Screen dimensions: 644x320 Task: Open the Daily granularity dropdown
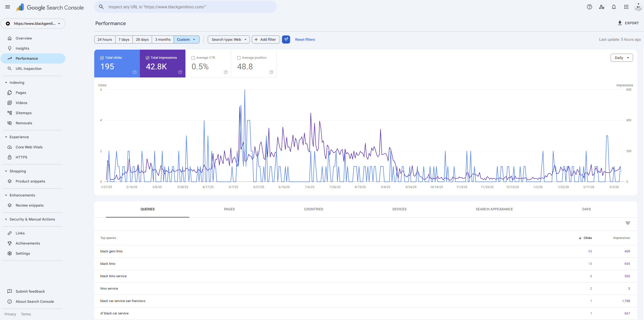click(621, 58)
